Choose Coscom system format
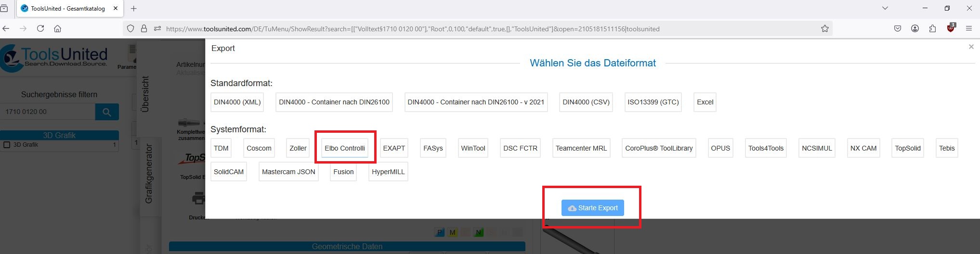980x254 pixels. pyautogui.click(x=259, y=148)
